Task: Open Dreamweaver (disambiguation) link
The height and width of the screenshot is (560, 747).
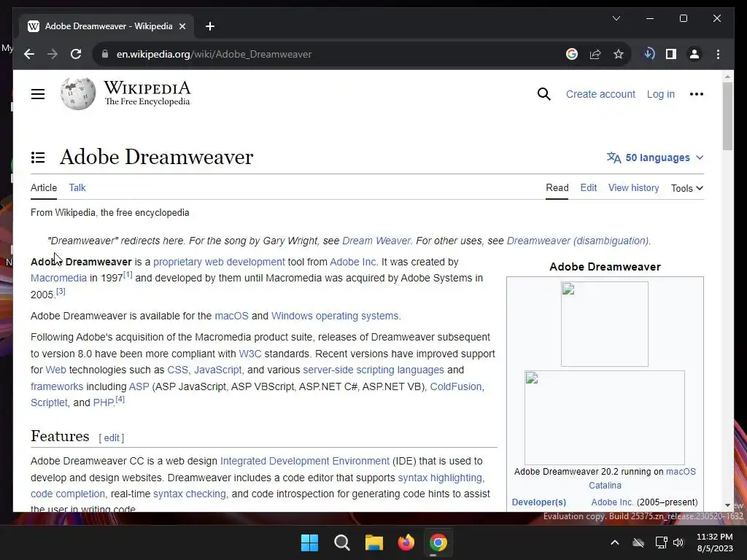Action: (x=578, y=241)
